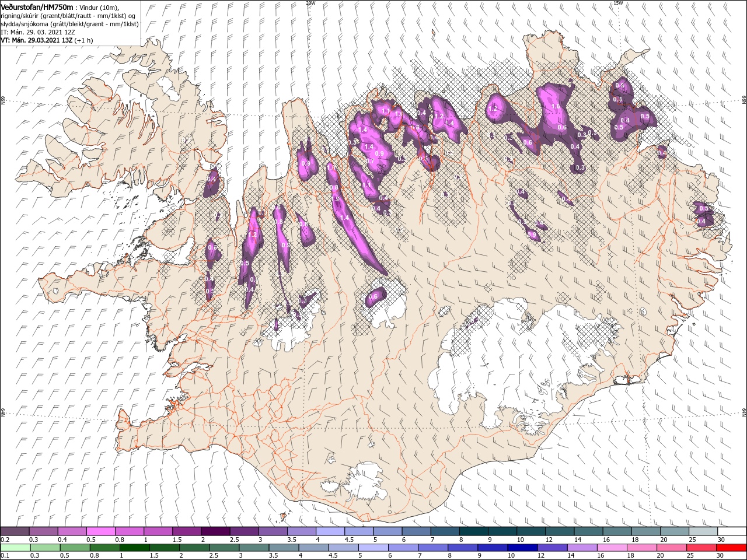Pick the palest green 0.1 swatch in bottom legend row
747x560 pixels.
click(x=16, y=548)
